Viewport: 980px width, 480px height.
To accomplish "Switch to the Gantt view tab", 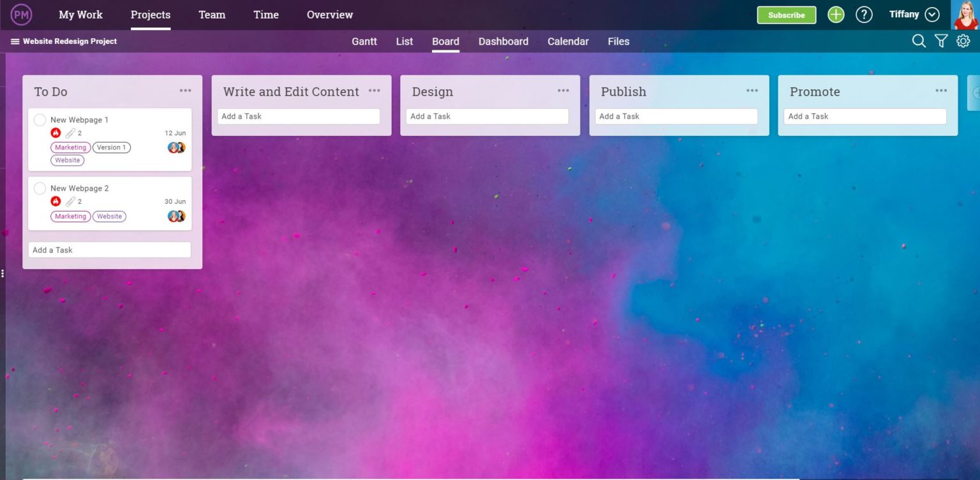I will [x=364, y=41].
